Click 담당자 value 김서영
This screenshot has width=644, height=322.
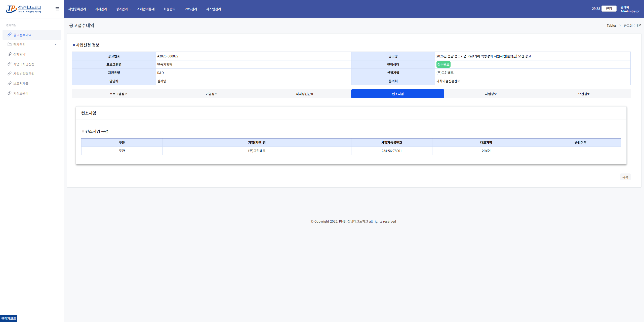pos(162,81)
